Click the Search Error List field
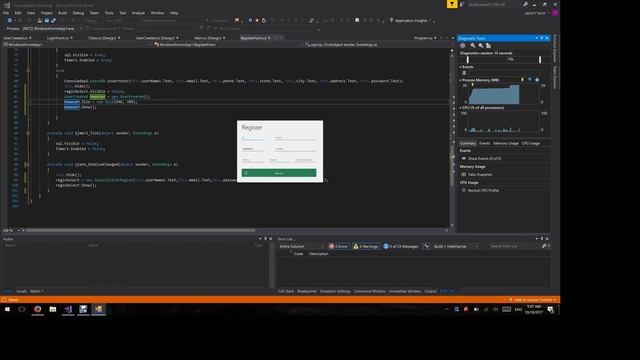The width and height of the screenshot is (640, 360). (x=516, y=246)
